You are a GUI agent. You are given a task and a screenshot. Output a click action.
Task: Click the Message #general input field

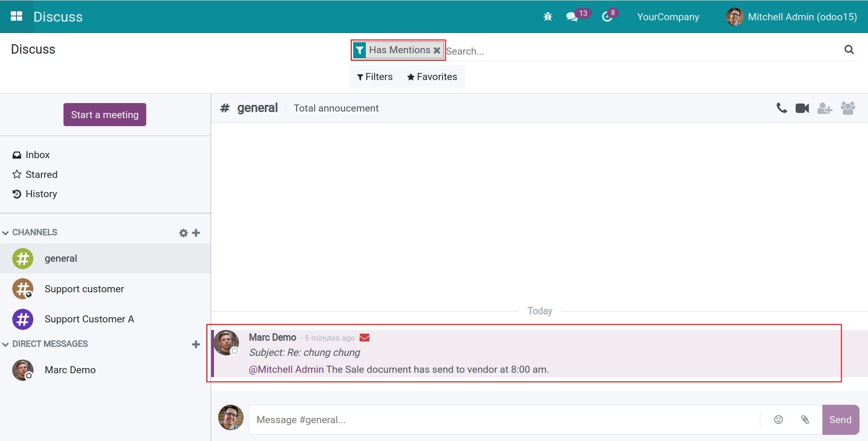pos(503,420)
